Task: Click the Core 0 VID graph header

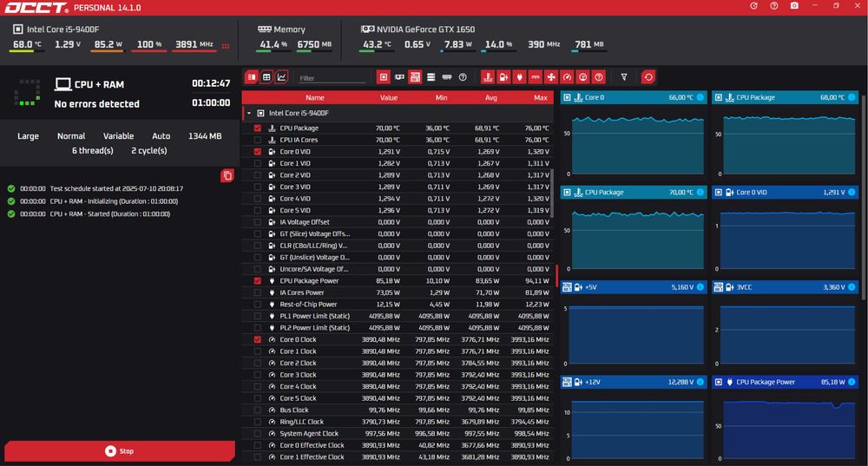Action: tap(785, 192)
